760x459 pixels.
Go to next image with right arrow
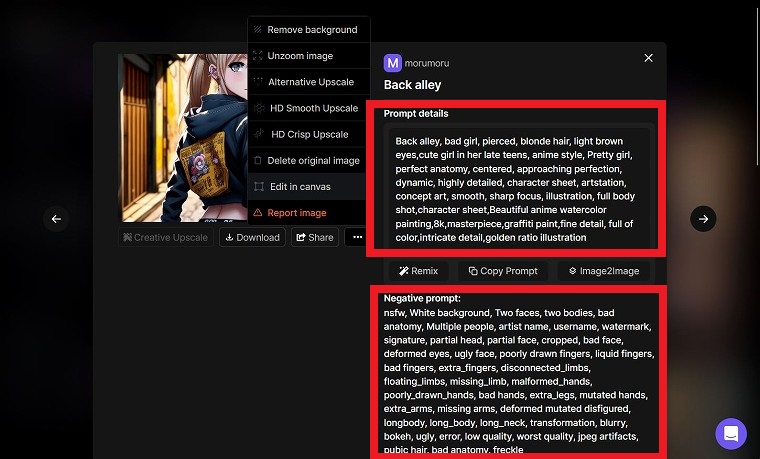pyautogui.click(x=703, y=219)
